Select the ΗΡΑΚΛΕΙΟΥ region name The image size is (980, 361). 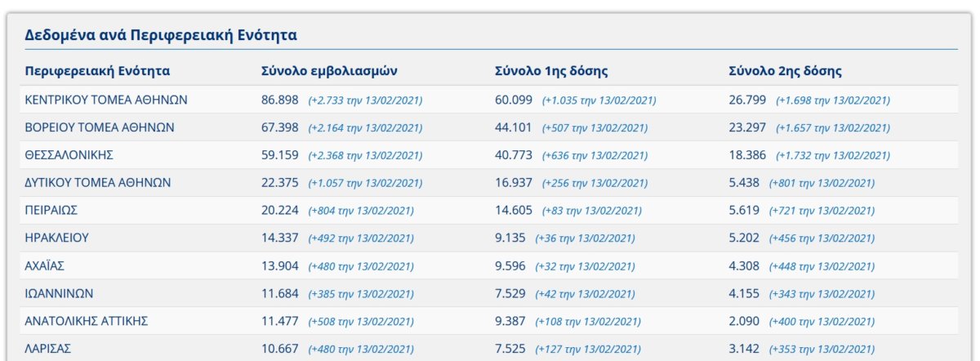[x=57, y=238]
